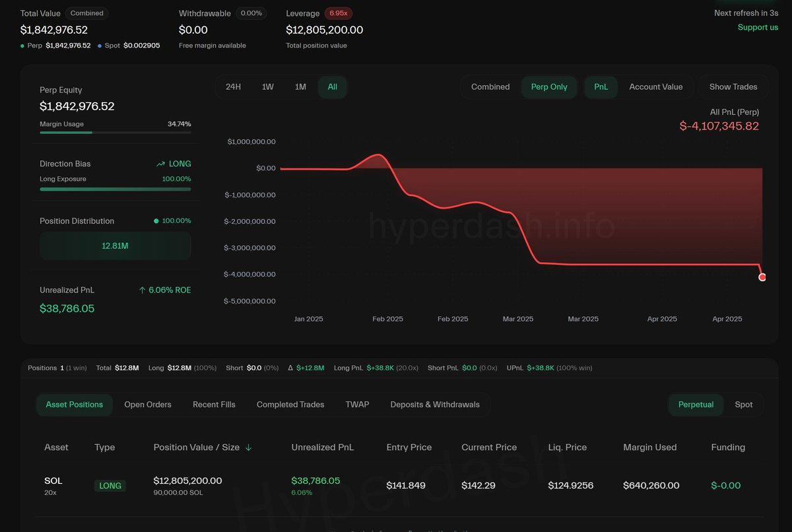Open the Support us link
This screenshot has height=532, width=792.
[x=756, y=27]
